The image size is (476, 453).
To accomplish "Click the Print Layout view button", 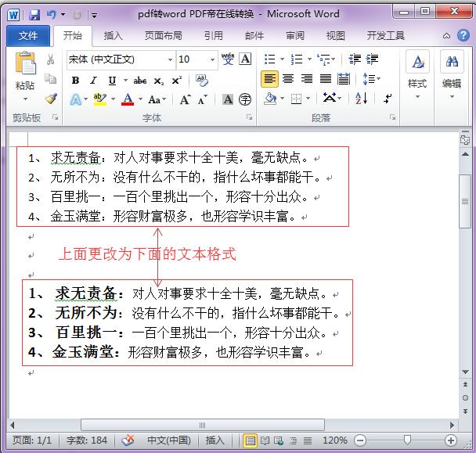I will [x=251, y=440].
